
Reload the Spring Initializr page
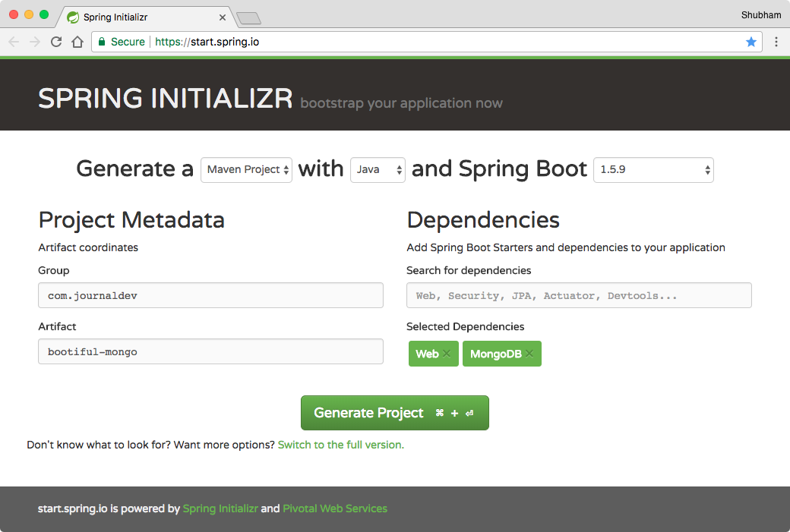56,42
